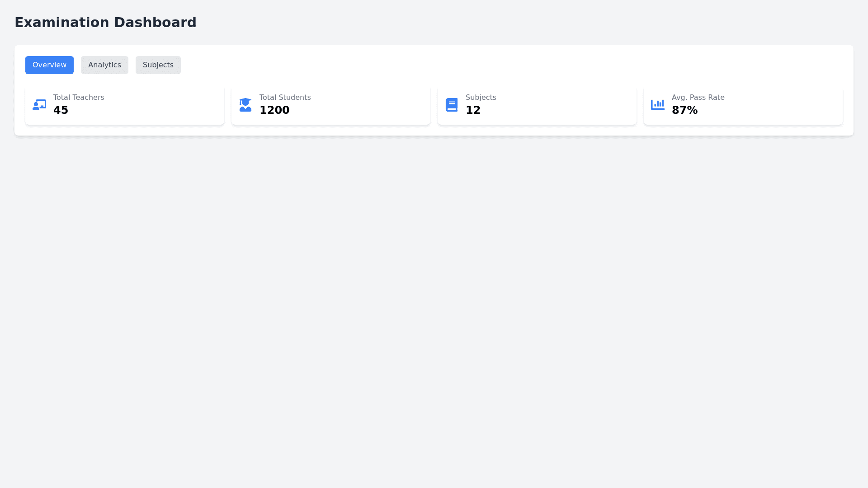Click the Total Teachers chalkboard icon
868x488 pixels.
[39, 105]
